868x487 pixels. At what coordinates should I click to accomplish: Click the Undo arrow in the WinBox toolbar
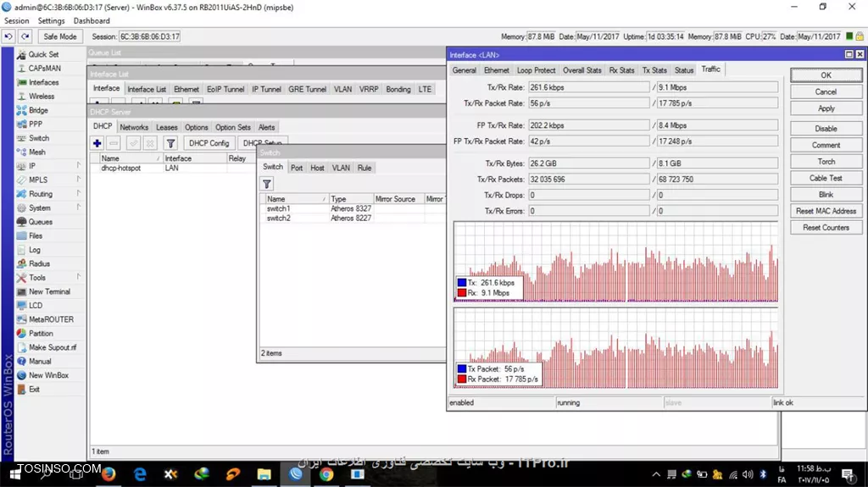[8, 36]
